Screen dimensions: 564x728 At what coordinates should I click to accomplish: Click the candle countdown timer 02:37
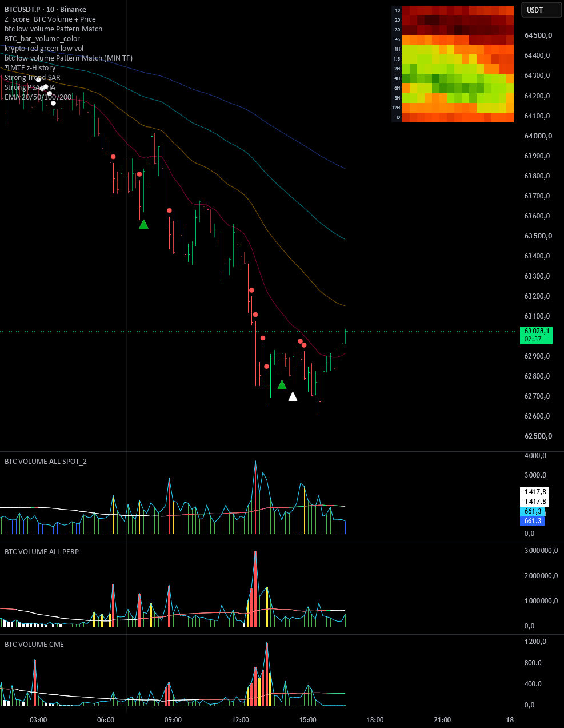point(533,339)
